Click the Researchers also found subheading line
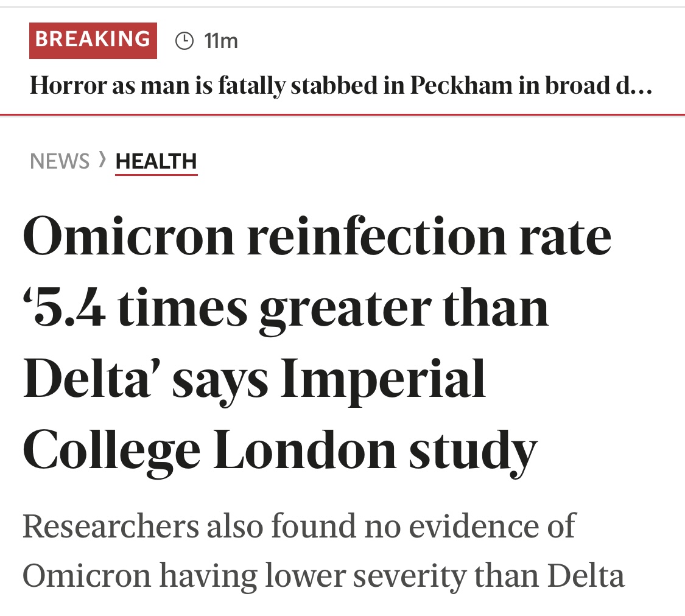Viewport: 685px width, 616px height. (x=299, y=526)
